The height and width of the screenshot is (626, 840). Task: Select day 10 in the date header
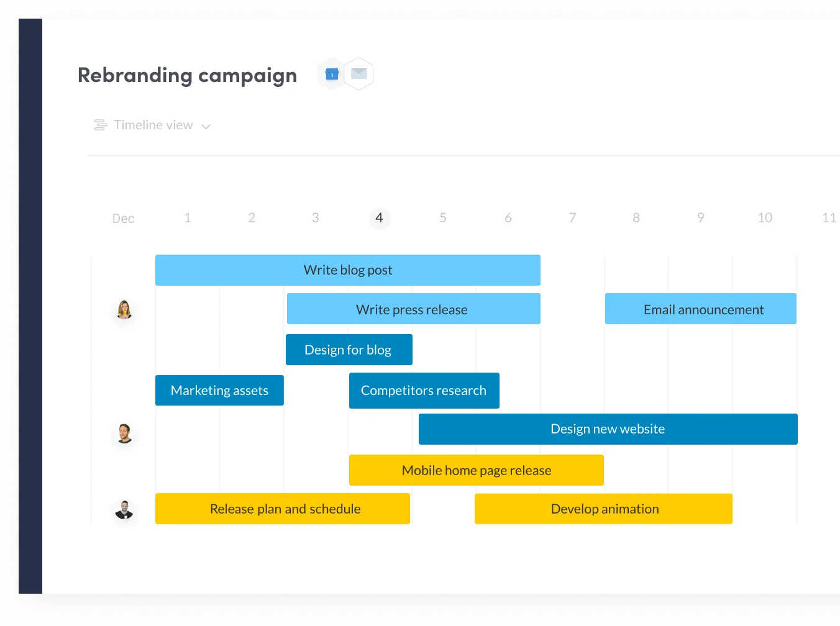pos(765,218)
